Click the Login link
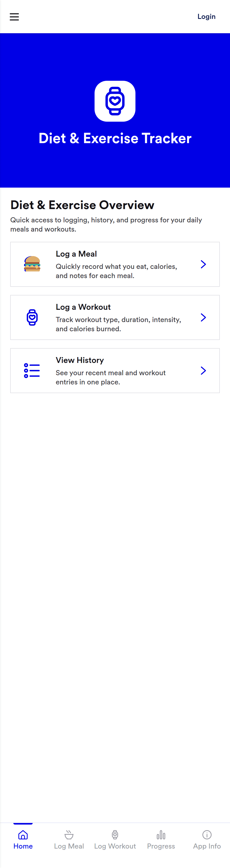The height and width of the screenshot is (868, 230). tap(206, 17)
